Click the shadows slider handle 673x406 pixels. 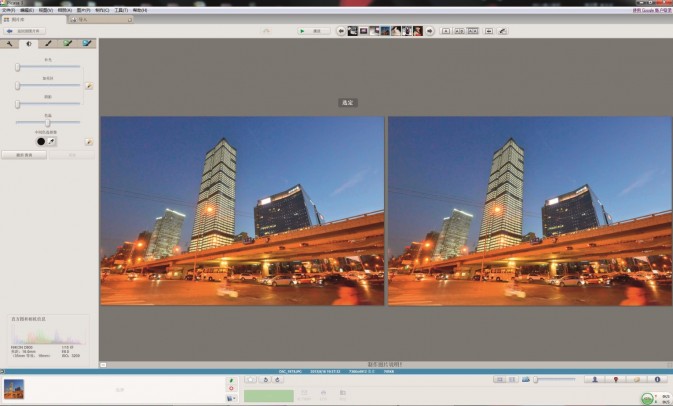coord(18,104)
